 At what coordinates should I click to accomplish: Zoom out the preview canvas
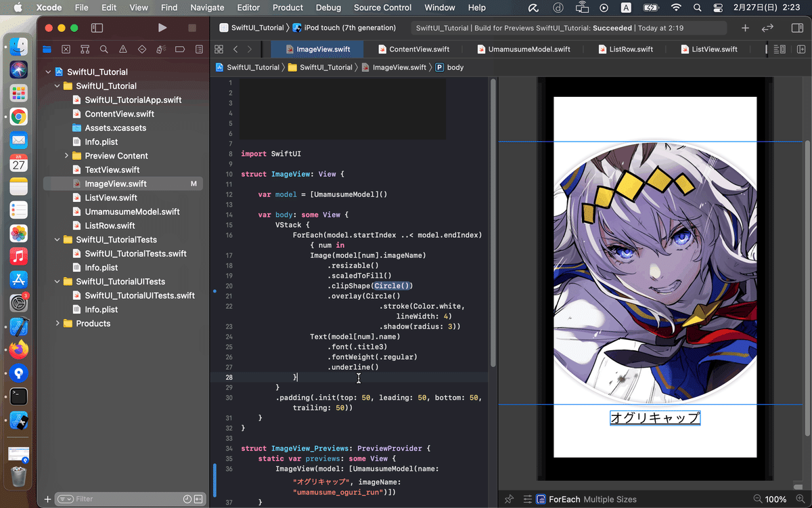click(758, 499)
